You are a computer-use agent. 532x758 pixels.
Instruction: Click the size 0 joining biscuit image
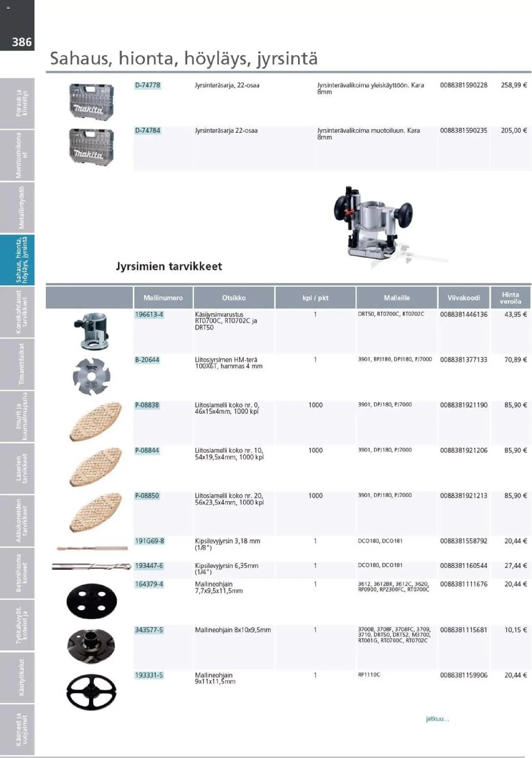pyautogui.click(x=95, y=422)
